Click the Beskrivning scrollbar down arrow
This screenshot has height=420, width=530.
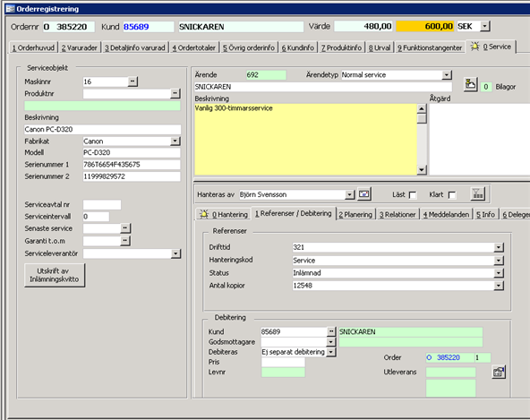pos(422,170)
